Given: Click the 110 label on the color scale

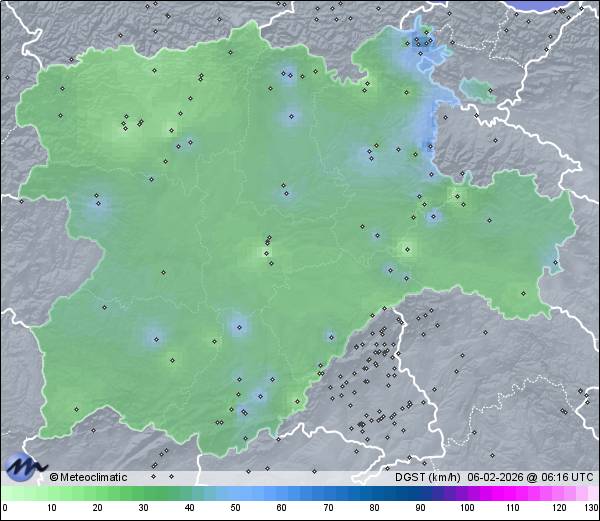Looking at the screenshot, I should pos(513,508).
